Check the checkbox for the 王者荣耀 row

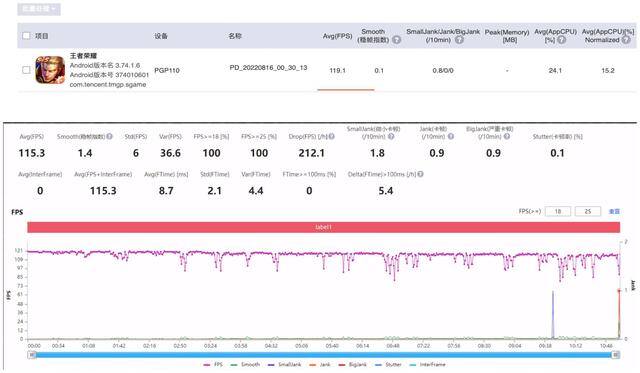(x=27, y=70)
